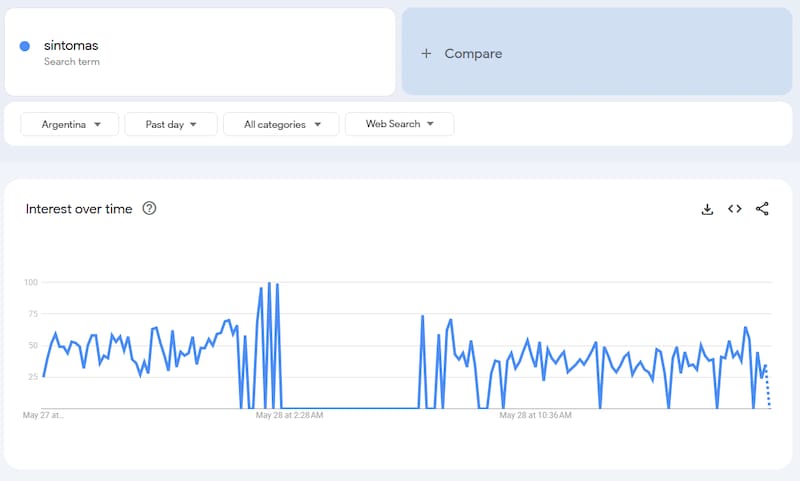The width and height of the screenshot is (800, 481).
Task: Click the blue dot next to sintomas
Action: tap(24, 46)
